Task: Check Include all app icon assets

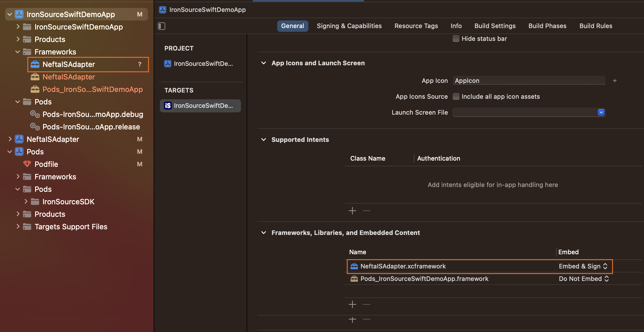Action: click(x=456, y=96)
